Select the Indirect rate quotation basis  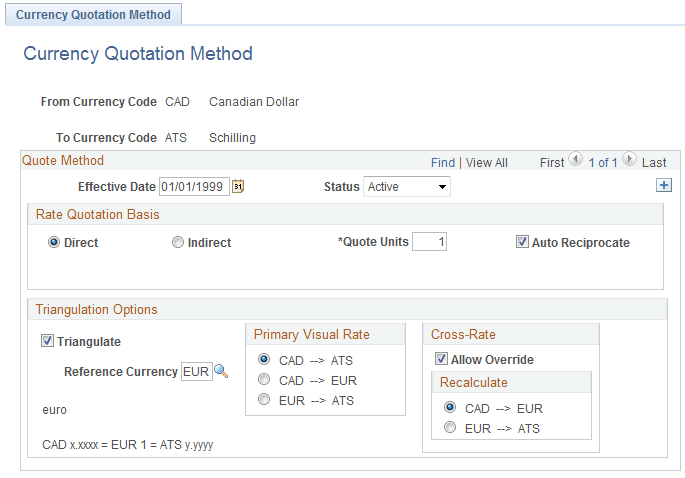(x=178, y=242)
